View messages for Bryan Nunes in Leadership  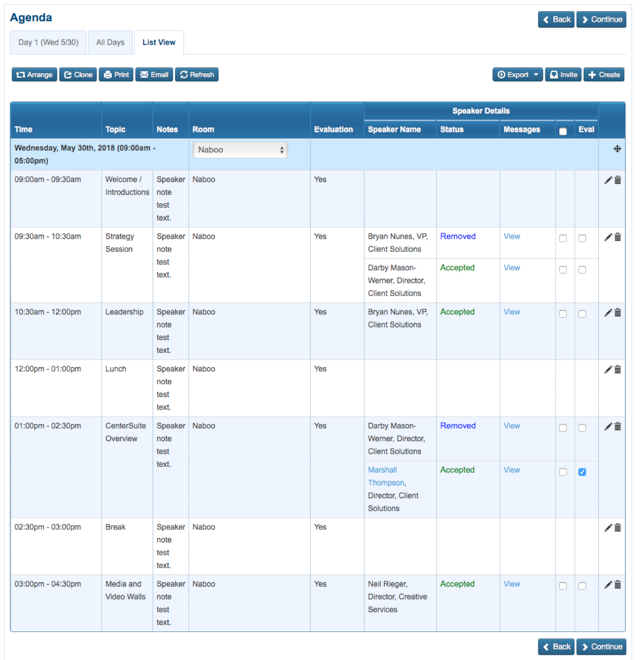coord(512,312)
